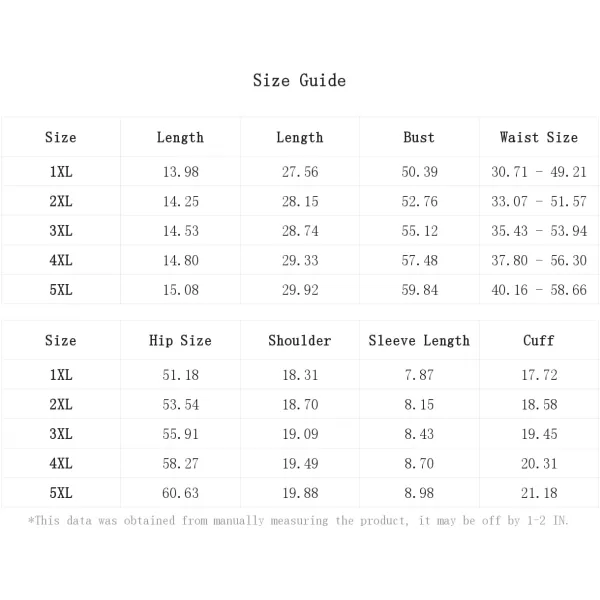The height and width of the screenshot is (600, 600).
Task: Click the Cuff column header
Action: [x=539, y=341]
